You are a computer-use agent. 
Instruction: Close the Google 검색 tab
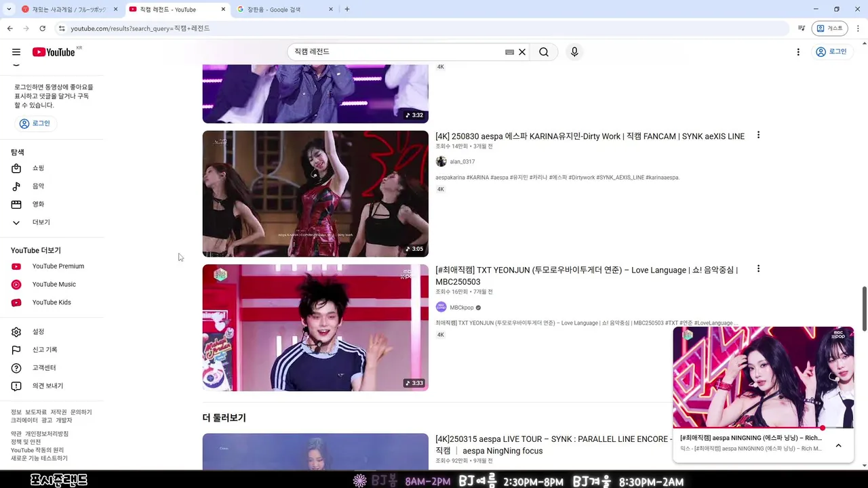point(331,9)
